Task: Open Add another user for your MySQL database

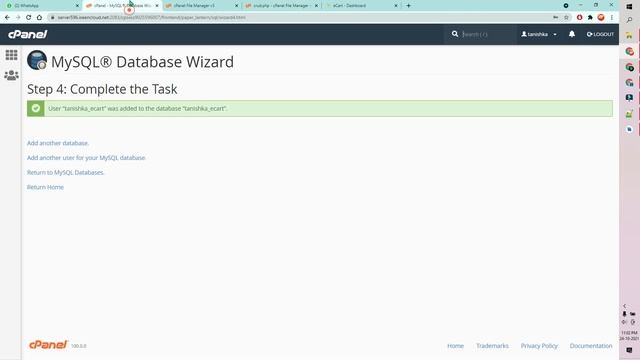Action: pyautogui.click(x=86, y=158)
